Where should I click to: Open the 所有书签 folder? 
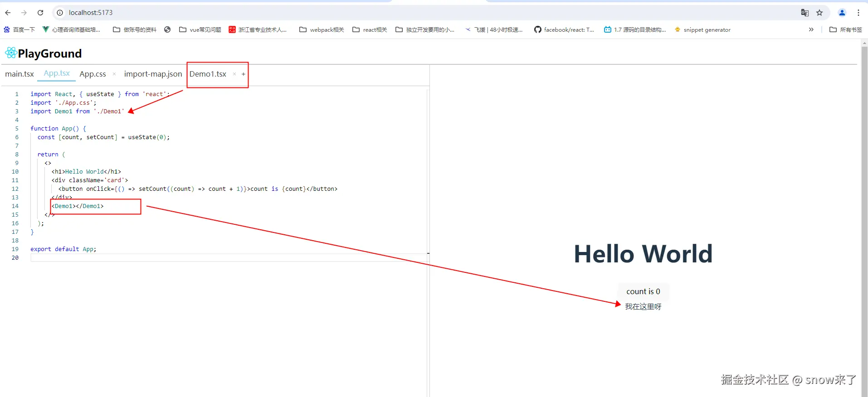click(x=846, y=29)
